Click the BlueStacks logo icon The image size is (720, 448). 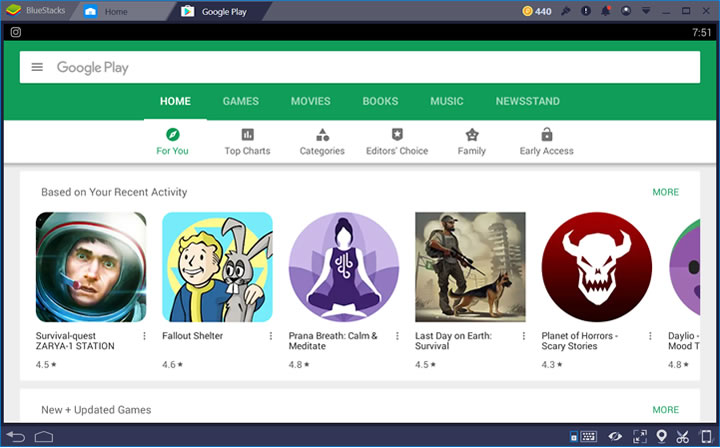coord(13,10)
